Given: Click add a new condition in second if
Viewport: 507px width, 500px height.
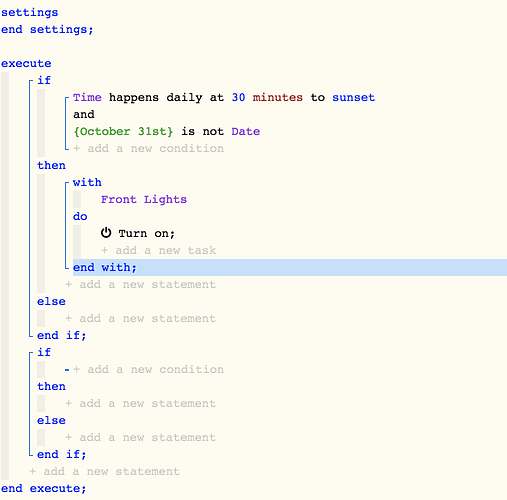Looking at the screenshot, I should (x=149, y=369).
